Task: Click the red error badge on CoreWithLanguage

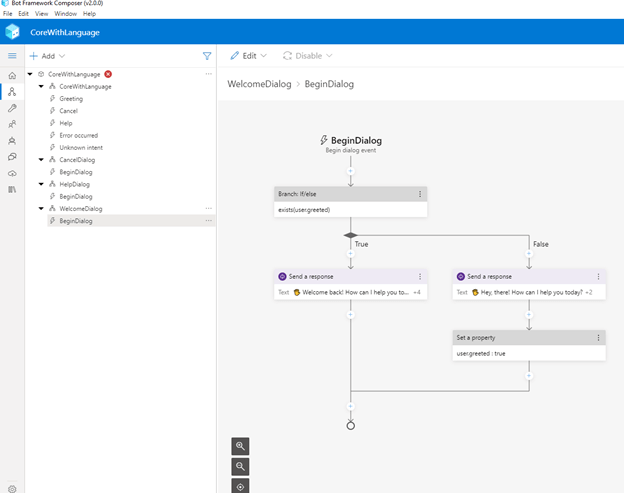Action: [x=108, y=74]
